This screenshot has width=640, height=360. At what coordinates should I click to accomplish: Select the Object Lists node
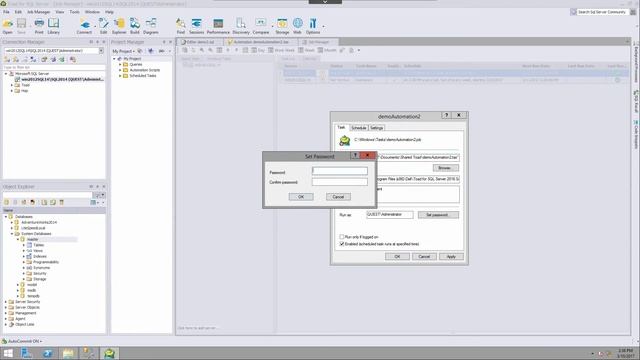click(24, 324)
